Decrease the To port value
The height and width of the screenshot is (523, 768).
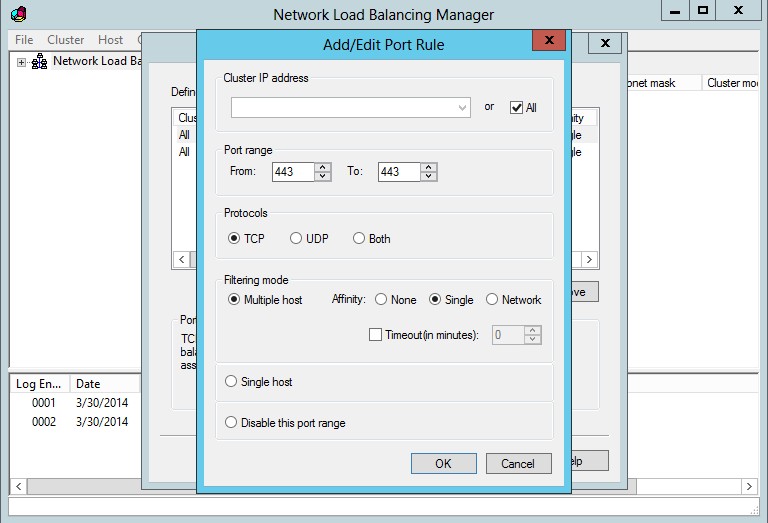pyautogui.click(x=428, y=177)
